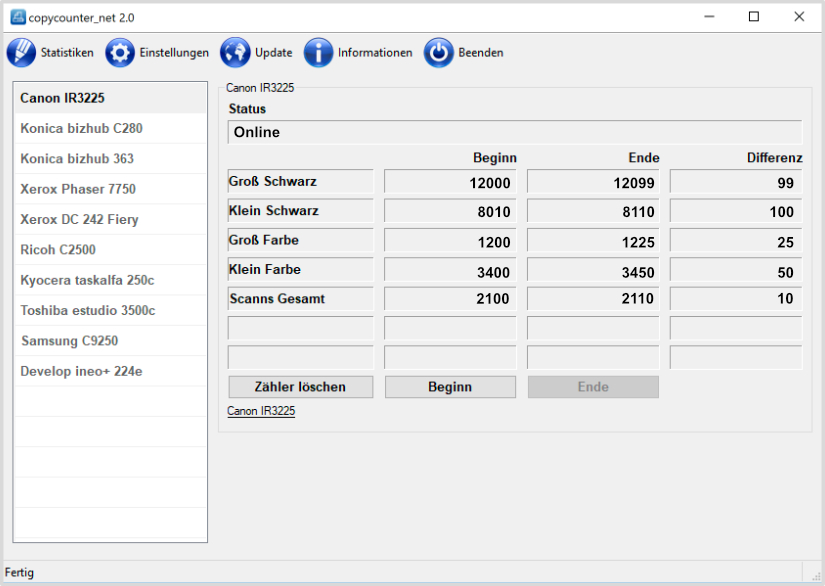The width and height of the screenshot is (825, 586).
Task: Open the Informationen info icon
Action: point(318,53)
